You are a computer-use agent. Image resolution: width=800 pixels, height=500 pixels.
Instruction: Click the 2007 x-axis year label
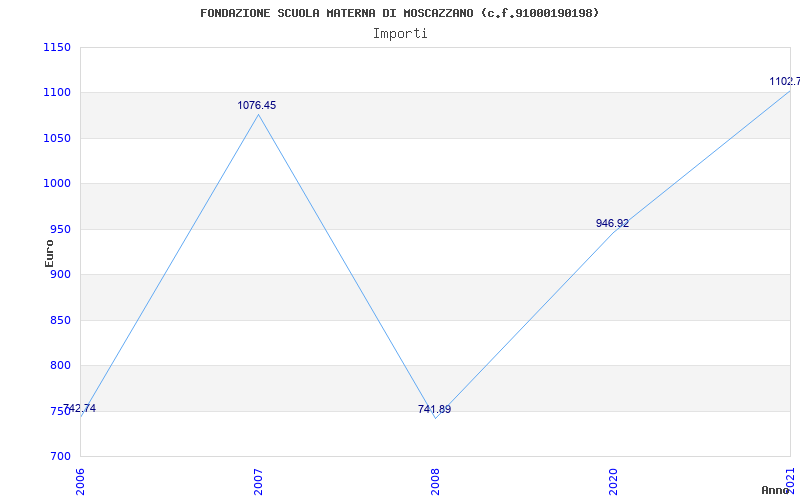(x=258, y=481)
